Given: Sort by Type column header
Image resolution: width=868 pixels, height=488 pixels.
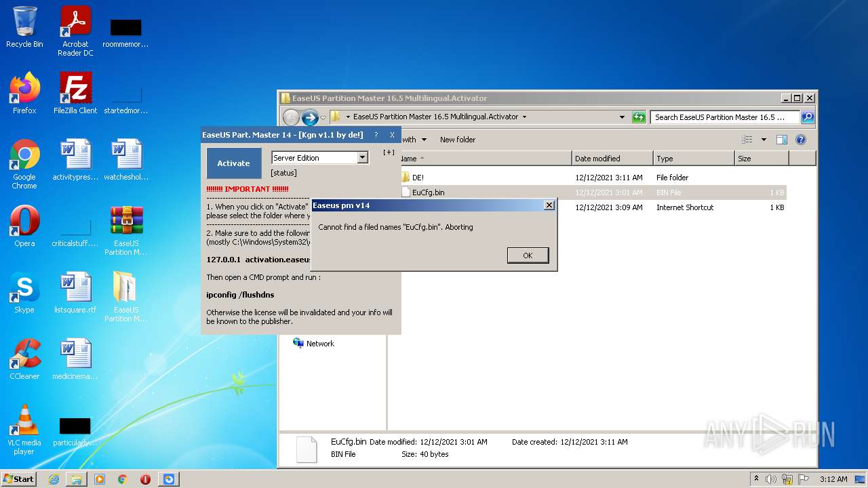Looking at the screenshot, I should (x=694, y=159).
